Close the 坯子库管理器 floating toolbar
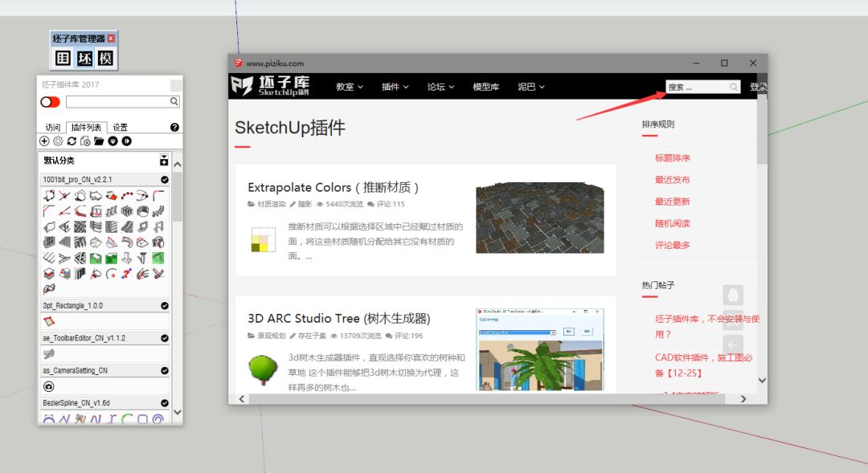Screen dimensions: 868x473 pyautogui.click(x=111, y=39)
